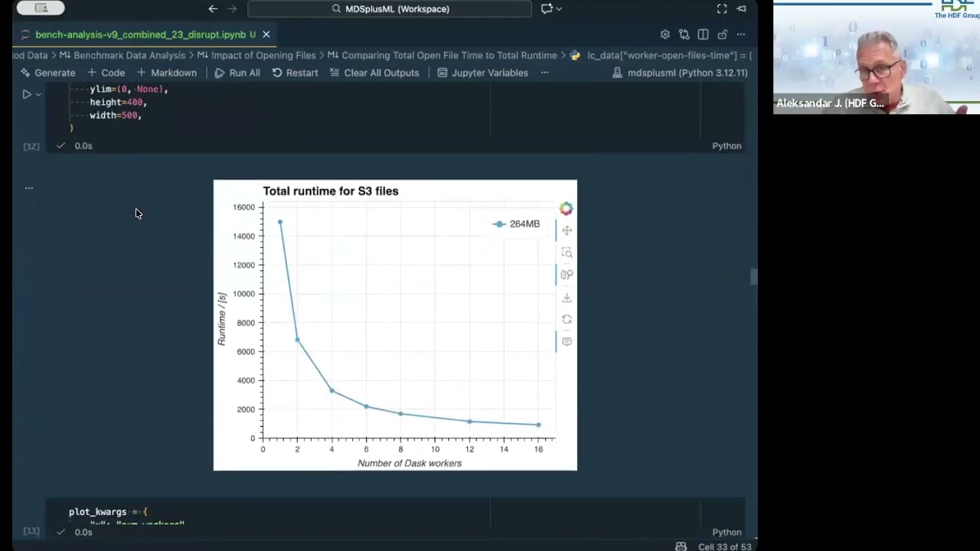The height and width of the screenshot is (551, 980).
Task: Expand run cell options dropdown arrow
Action: [38, 94]
